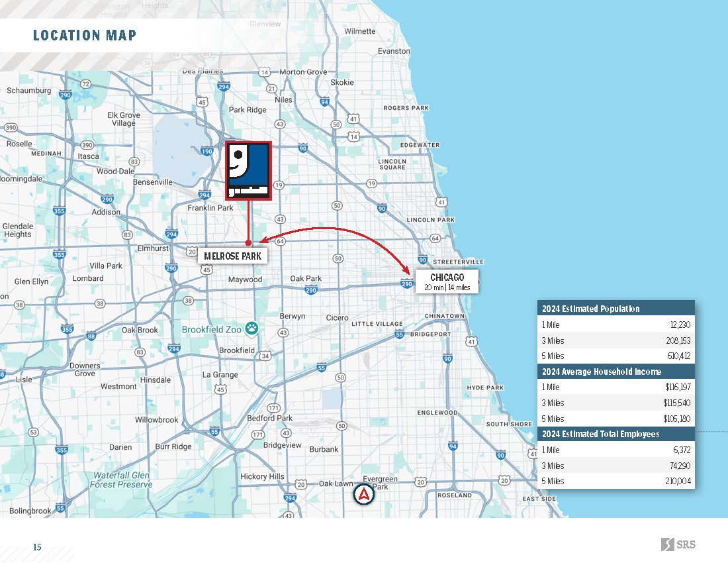728x563 pixels.
Task: Click the 2024 Average Household Income header
Action: 616,371
